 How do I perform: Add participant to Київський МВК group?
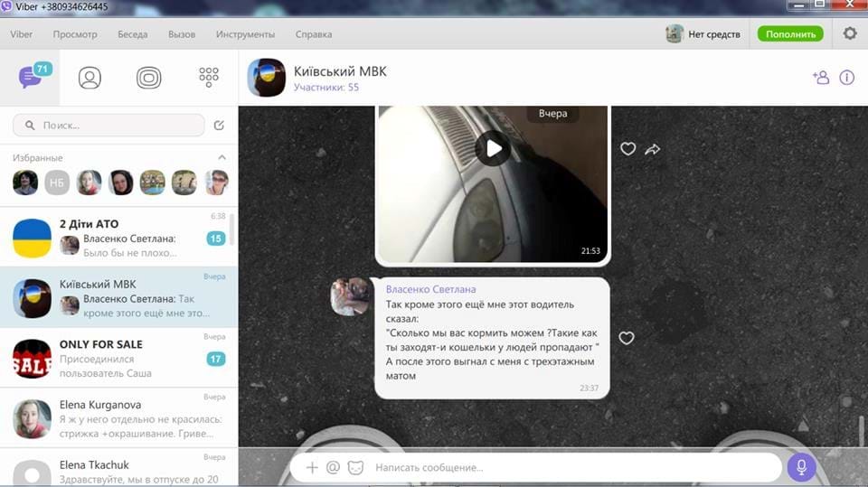tap(820, 78)
